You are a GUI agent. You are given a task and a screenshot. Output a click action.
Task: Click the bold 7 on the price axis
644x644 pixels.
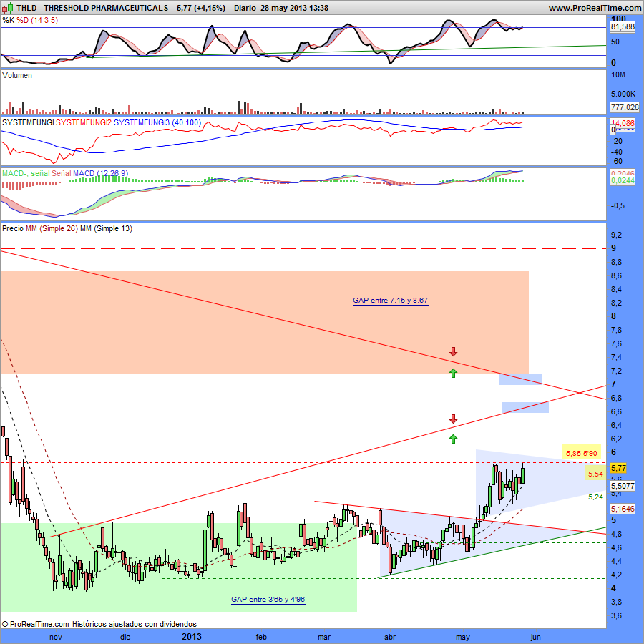pyautogui.click(x=614, y=384)
